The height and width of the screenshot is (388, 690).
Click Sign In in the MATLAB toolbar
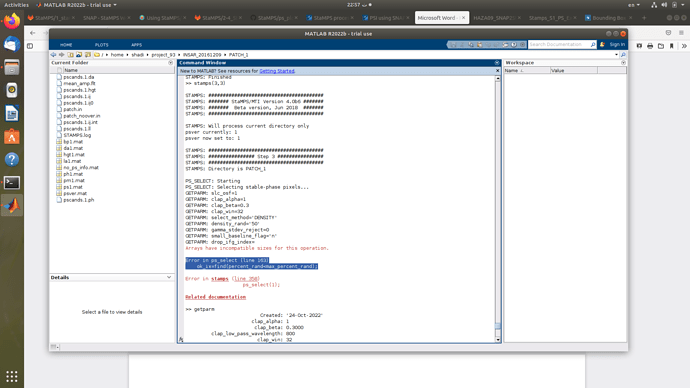tap(617, 44)
